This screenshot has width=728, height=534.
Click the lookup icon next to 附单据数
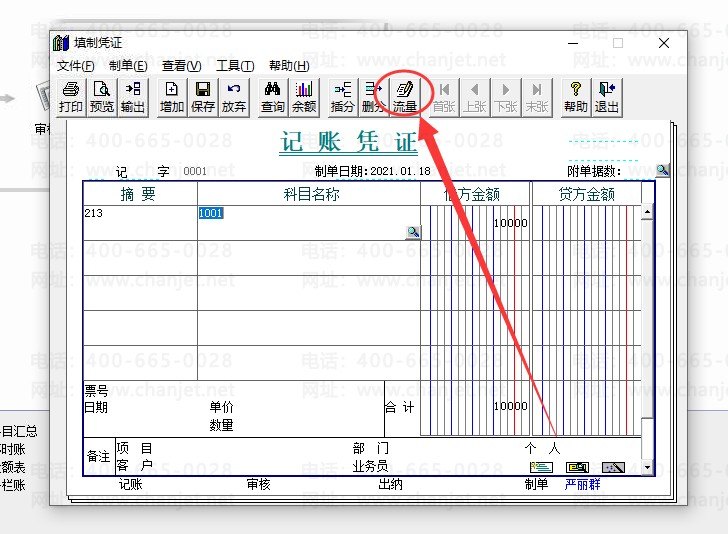[x=662, y=171]
